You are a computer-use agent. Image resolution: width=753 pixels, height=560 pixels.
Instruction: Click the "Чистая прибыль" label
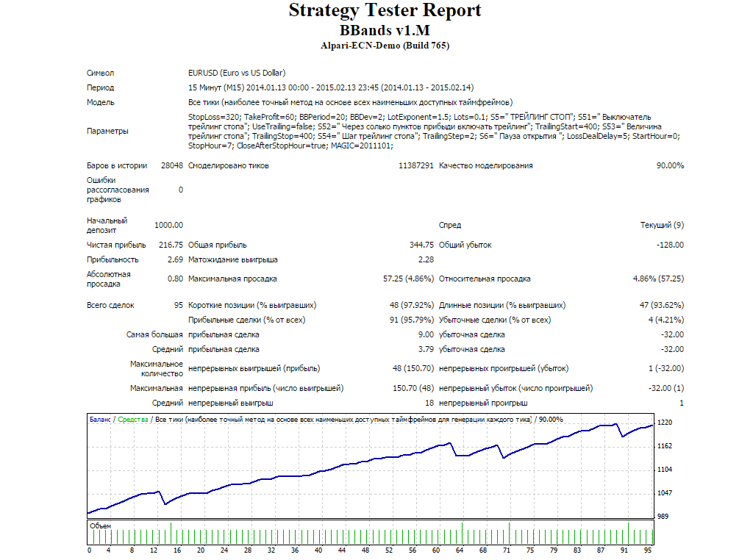tap(116, 245)
